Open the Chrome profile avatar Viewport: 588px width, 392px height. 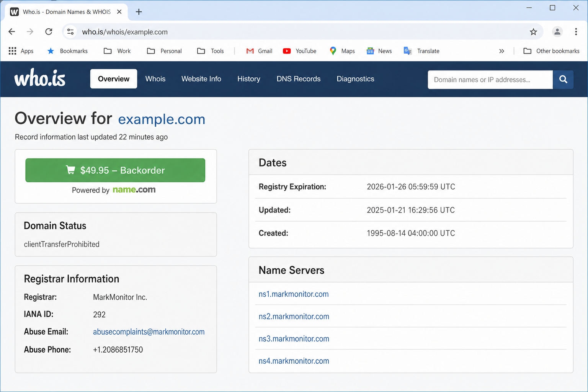click(557, 32)
